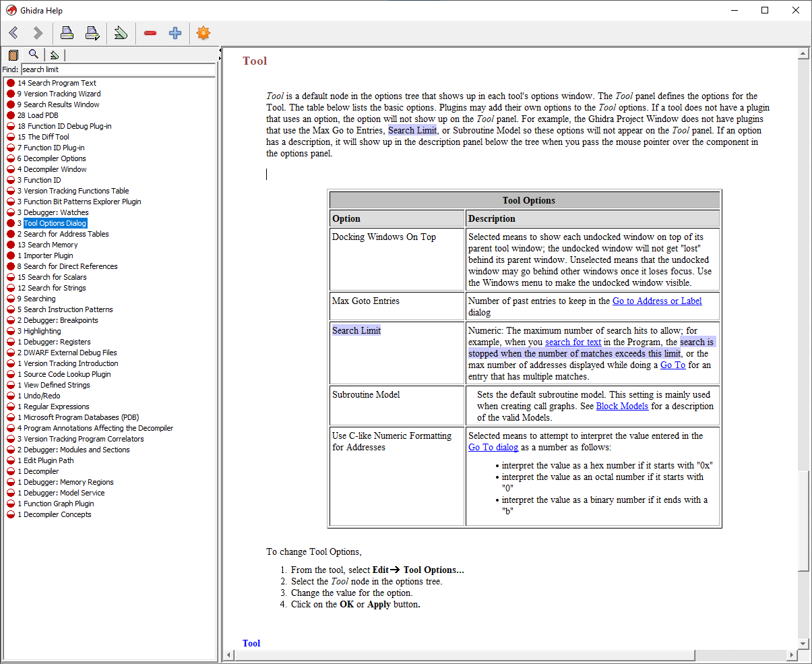Click 'Search Limit' option cell text
812x664 pixels.
(356, 330)
